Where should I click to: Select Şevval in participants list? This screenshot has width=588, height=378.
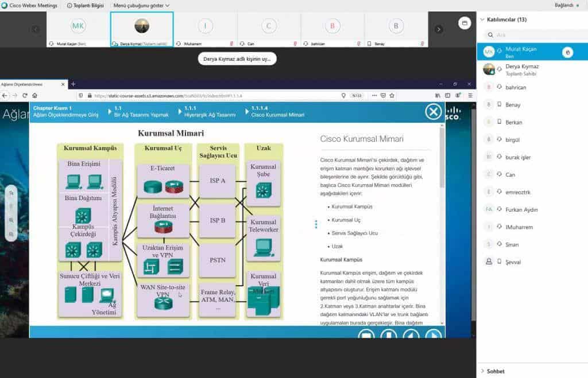click(x=532, y=262)
